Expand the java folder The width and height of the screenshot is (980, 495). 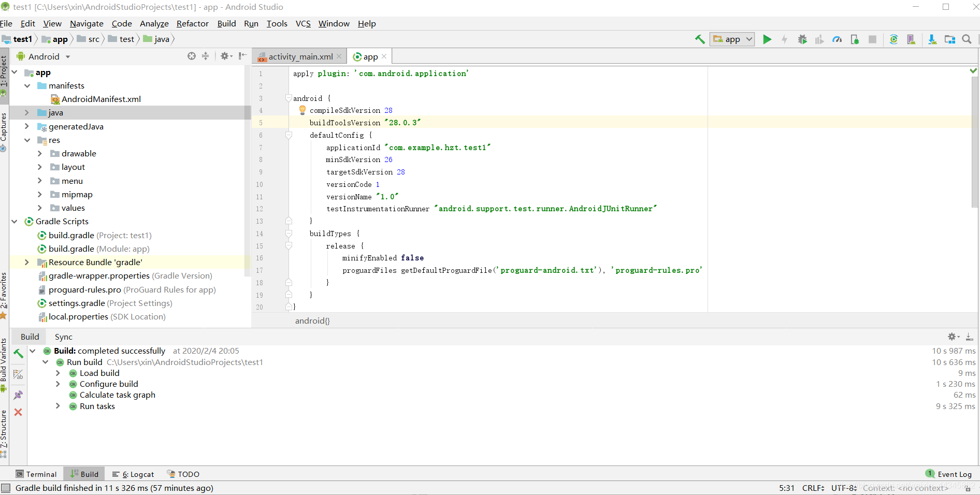(x=27, y=112)
